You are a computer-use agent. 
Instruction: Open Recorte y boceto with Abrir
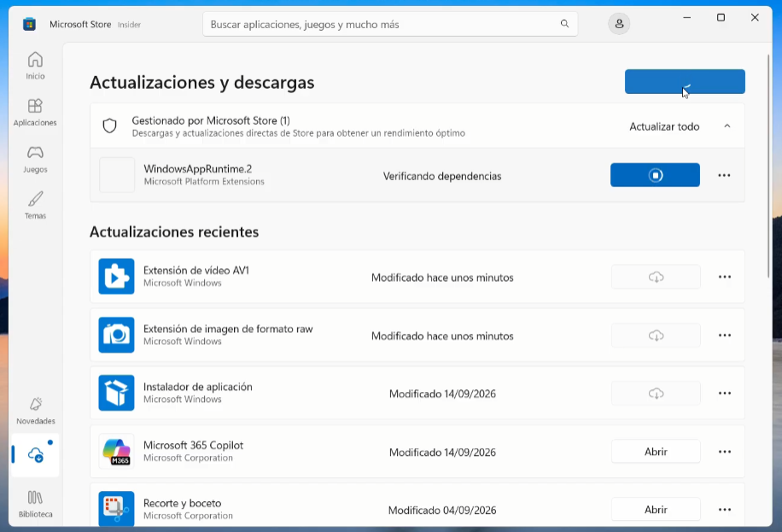656,510
